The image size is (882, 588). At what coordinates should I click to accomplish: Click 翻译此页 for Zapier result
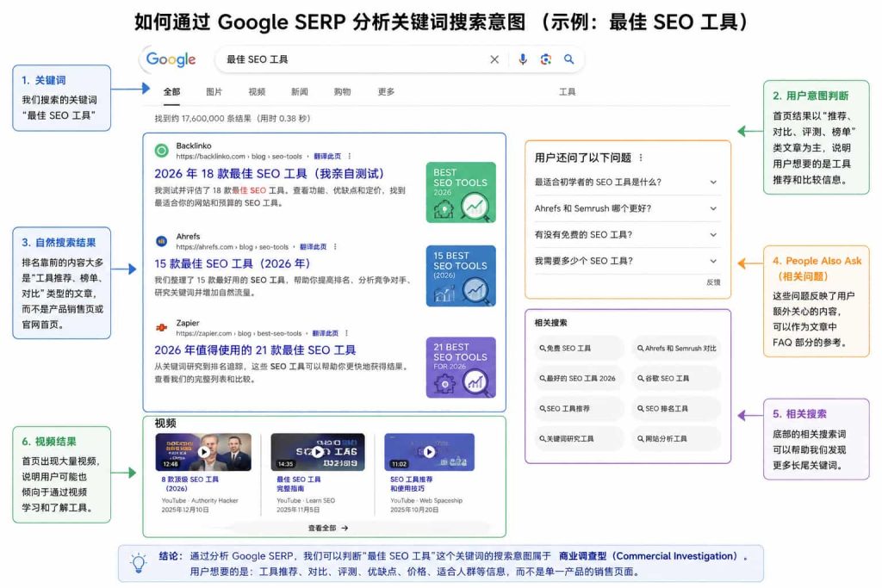pos(325,333)
